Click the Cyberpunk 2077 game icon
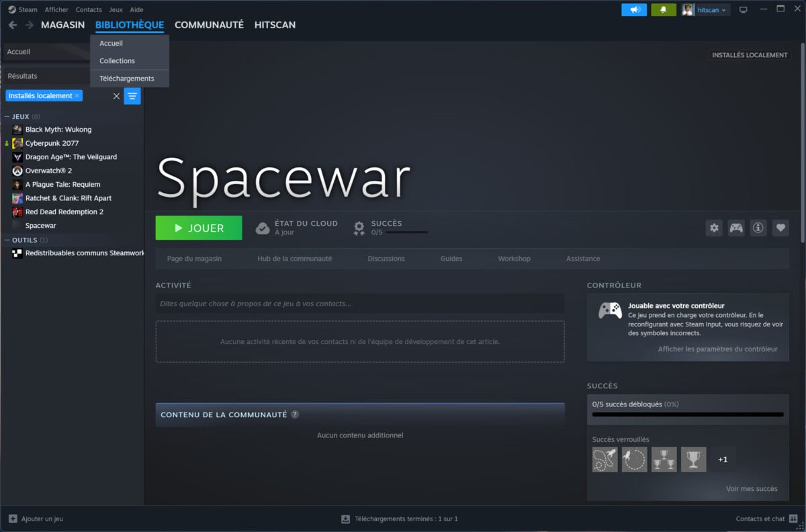Screen dimensions: 806x532 pos(17,143)
